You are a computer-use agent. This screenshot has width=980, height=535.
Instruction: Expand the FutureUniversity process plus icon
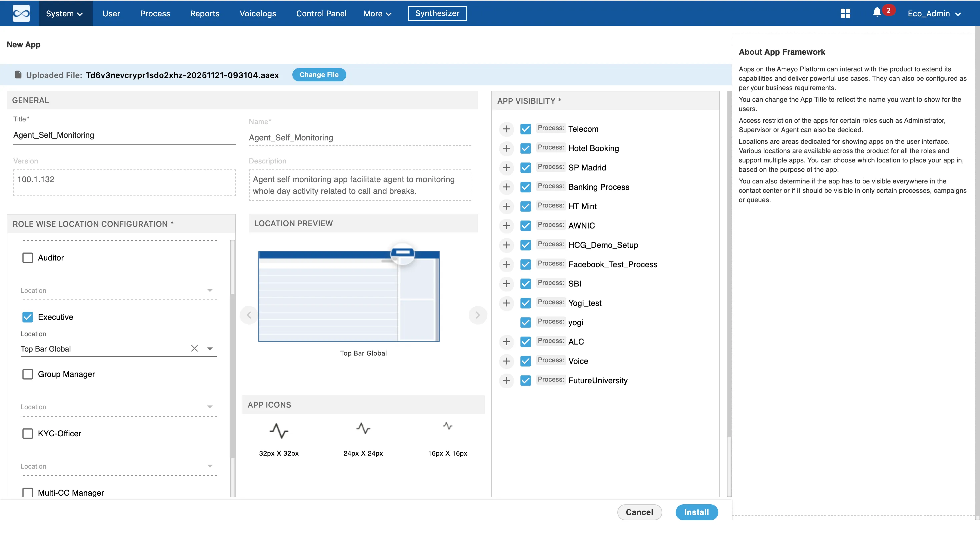pyautogui.click(x=506, y=380)
